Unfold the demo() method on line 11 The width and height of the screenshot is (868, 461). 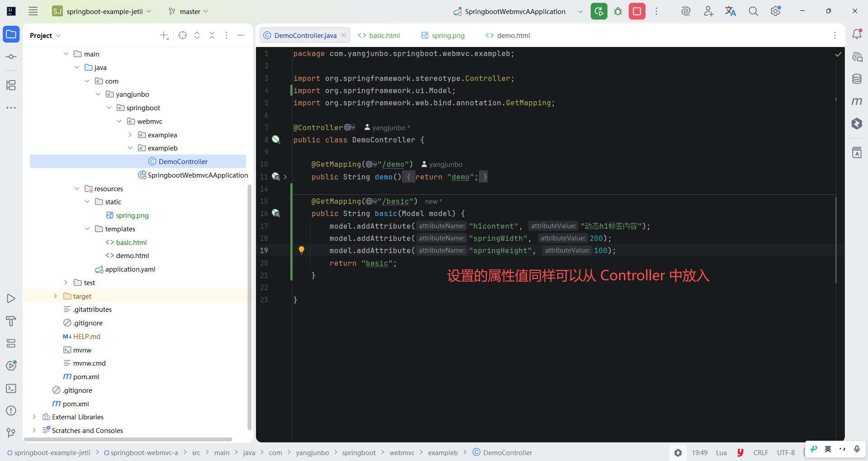(x=285, y=177)
